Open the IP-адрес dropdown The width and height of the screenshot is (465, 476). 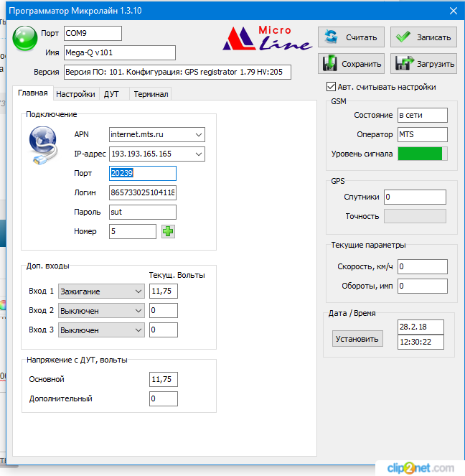pos(198,154)
